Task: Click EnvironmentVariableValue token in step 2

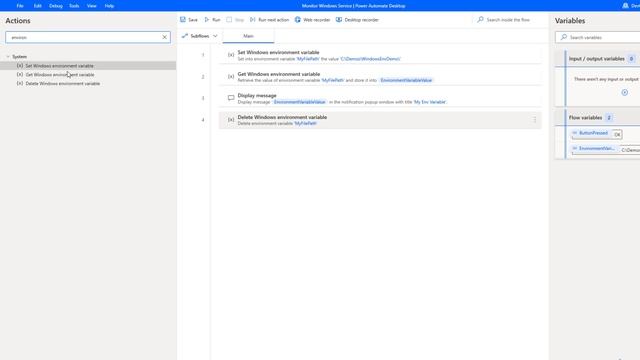Action: [x=406, y=80]
